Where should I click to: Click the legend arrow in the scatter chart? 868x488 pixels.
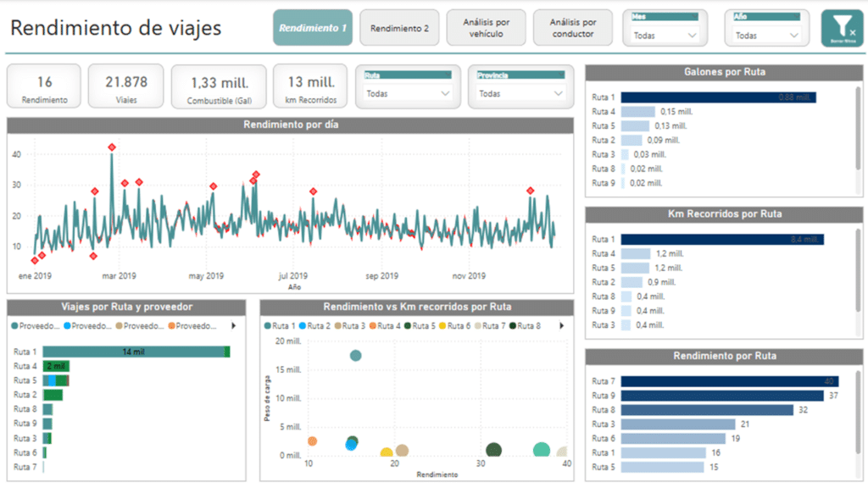pos(561,326)
